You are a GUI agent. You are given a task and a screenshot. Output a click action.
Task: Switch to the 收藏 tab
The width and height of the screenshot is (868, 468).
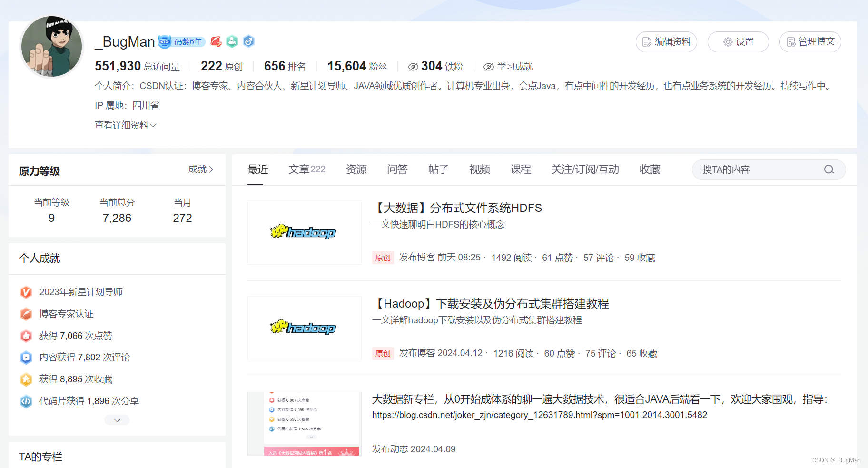(x=650, y=169)
